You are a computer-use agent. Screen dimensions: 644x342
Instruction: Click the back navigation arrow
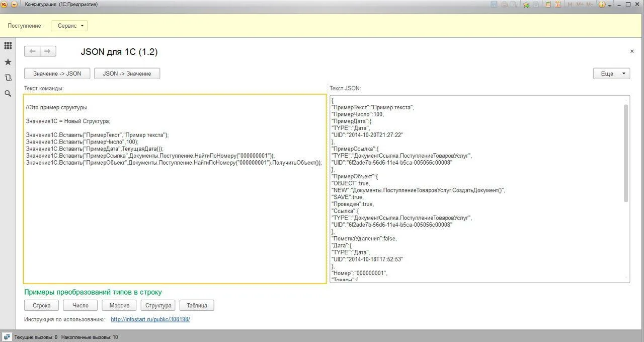pyautogui.click(x=33, y=51)
